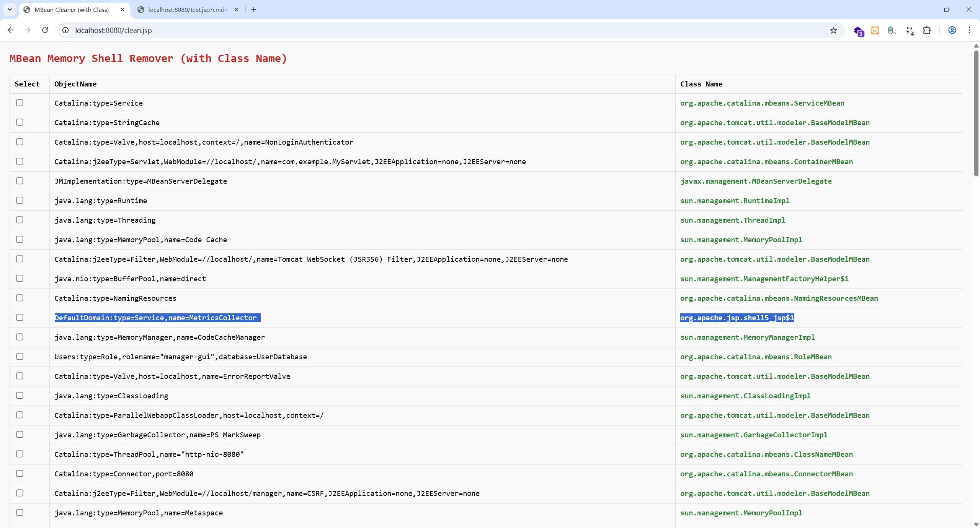The image size is (980, 528).
Task: Open Chrome three-dot menu
Action: tap(969, 30)
